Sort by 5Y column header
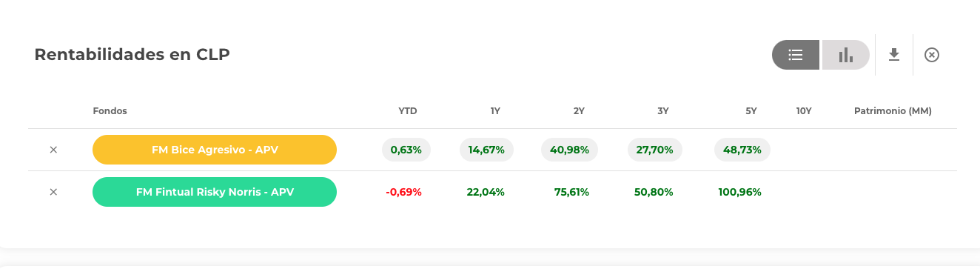The width and height of the screenshot is (980, 269). (751, 111)
